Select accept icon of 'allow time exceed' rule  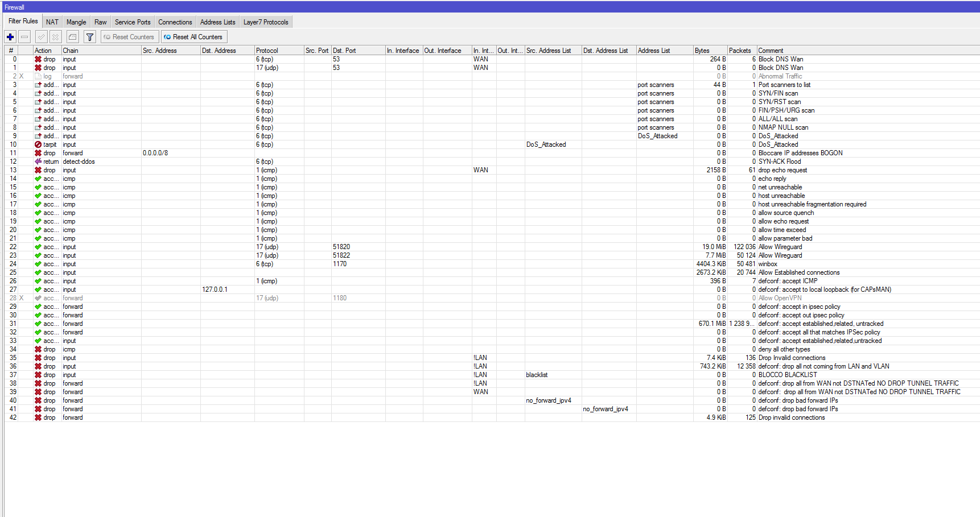(x=38, y=230)
